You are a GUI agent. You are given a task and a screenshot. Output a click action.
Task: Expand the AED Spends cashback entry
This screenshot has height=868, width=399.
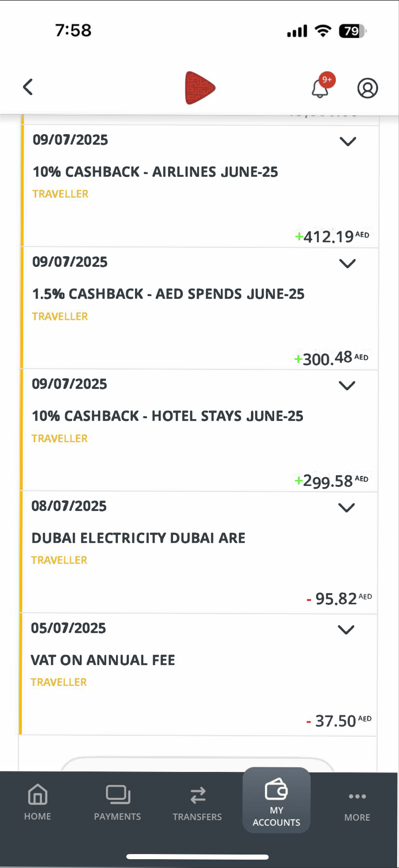coord(348,264)
